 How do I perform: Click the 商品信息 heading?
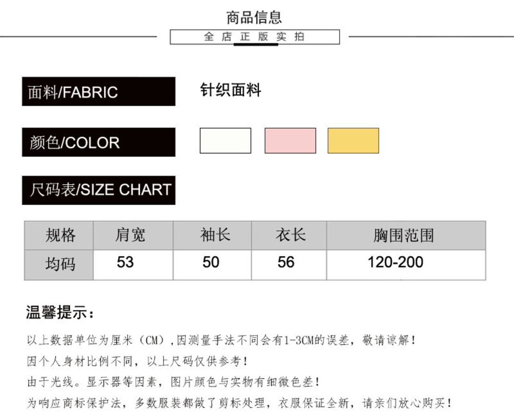coord(254,17)
